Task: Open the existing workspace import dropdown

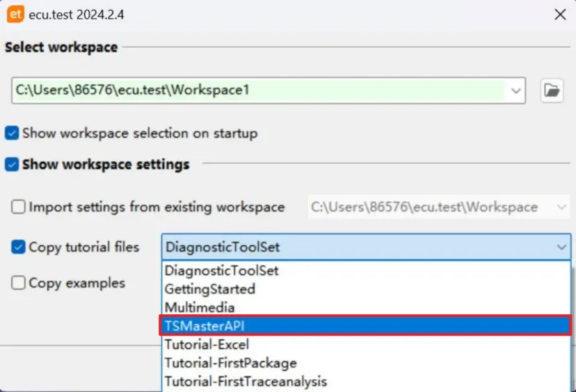Action: coord(561,207)
